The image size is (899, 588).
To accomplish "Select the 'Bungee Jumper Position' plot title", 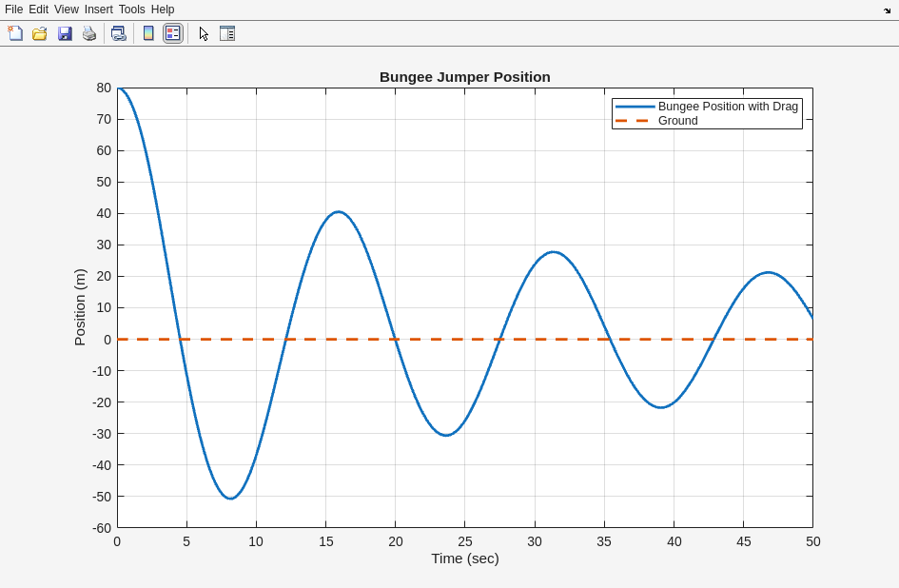I will click(464, 77).
